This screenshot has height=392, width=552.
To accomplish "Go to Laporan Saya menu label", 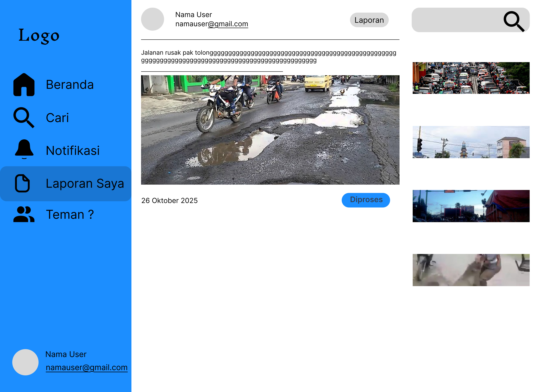I will pos(85,184).
